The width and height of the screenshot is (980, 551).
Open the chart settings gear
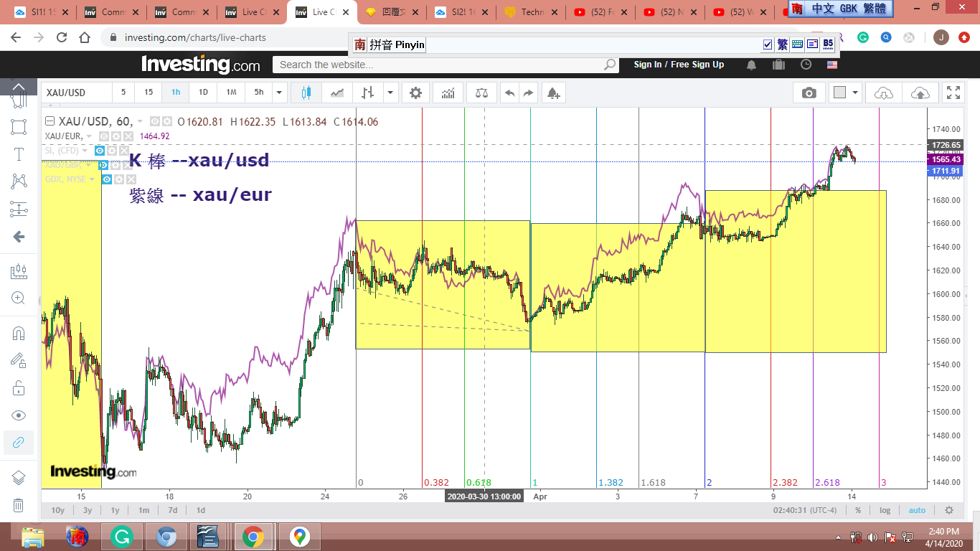point(415,93)
